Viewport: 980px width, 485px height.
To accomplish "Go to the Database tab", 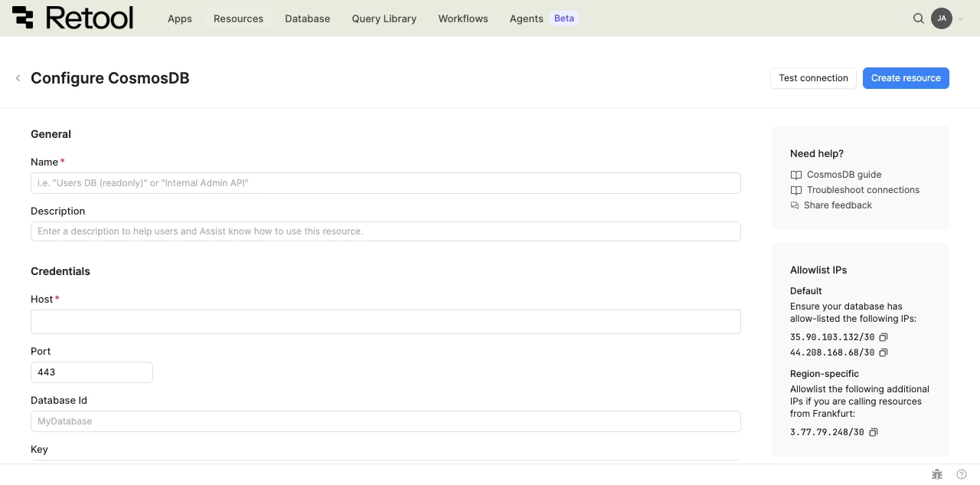I will pyautogui.click(x=307, y=18).
